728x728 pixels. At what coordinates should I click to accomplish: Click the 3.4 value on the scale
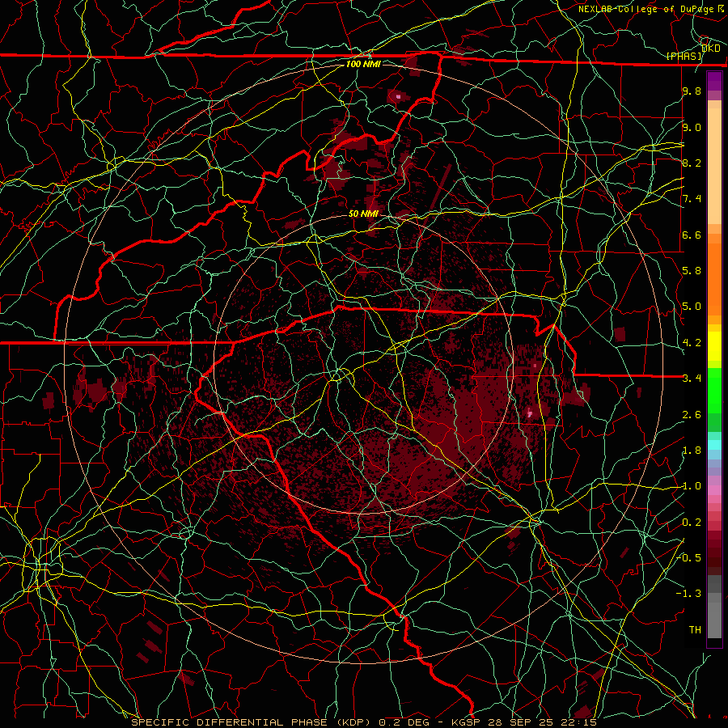point(692,379)
